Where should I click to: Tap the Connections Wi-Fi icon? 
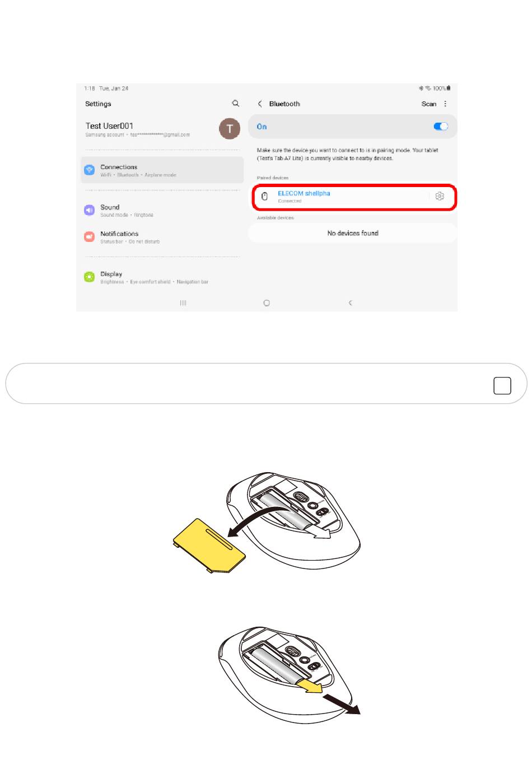pos(89,170)
